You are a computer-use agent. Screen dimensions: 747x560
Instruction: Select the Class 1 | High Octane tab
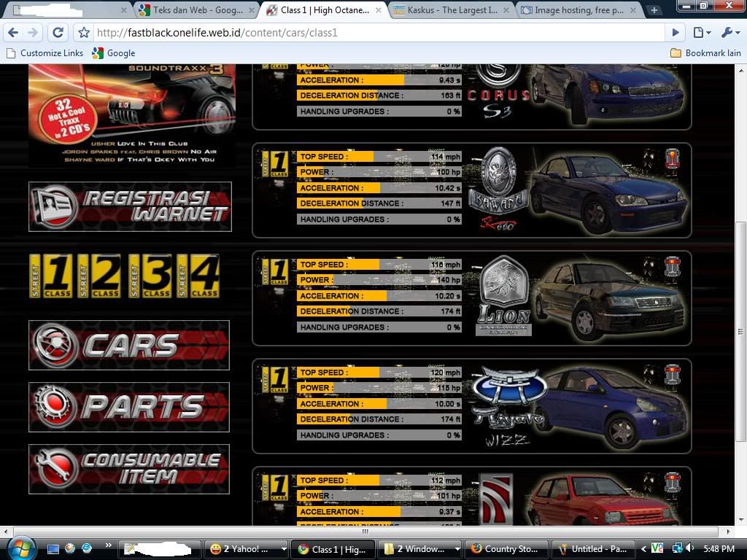[325, 10]
